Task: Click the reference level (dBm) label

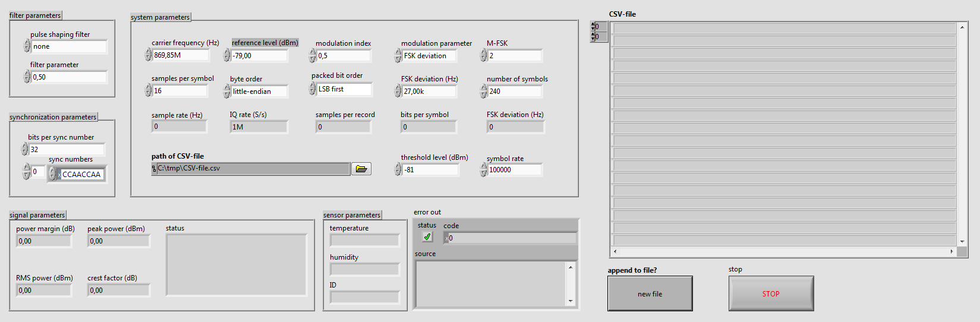Action: [265, 43]
